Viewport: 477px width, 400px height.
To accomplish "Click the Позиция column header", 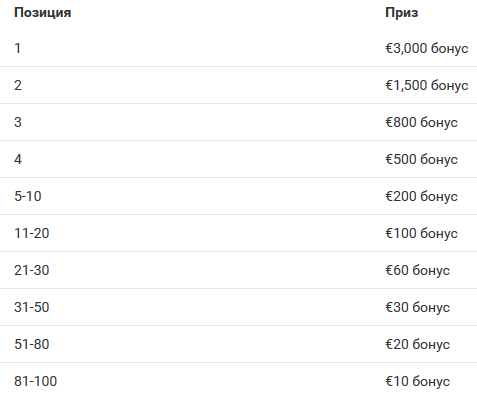I will pyautogui.click(x=43, y=13).
